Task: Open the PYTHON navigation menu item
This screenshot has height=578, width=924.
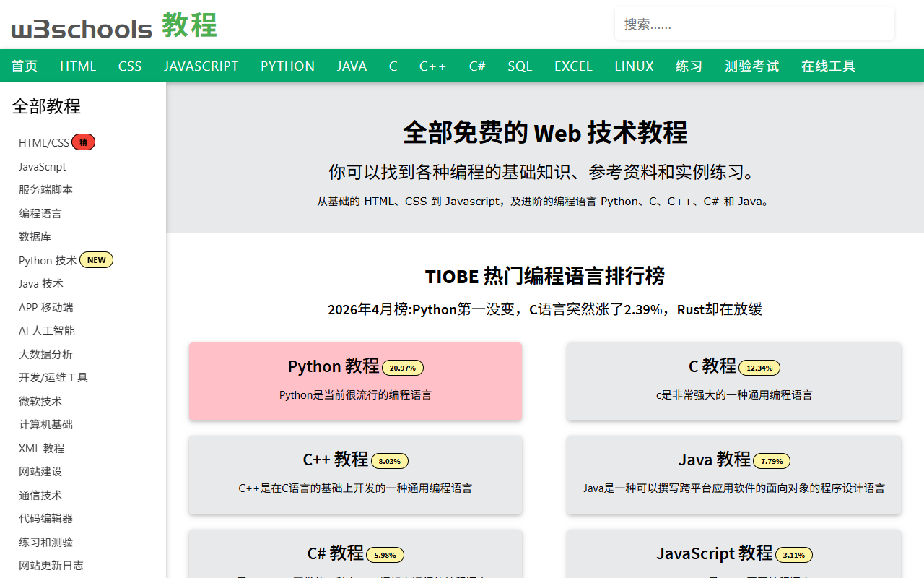Action: 287,66
